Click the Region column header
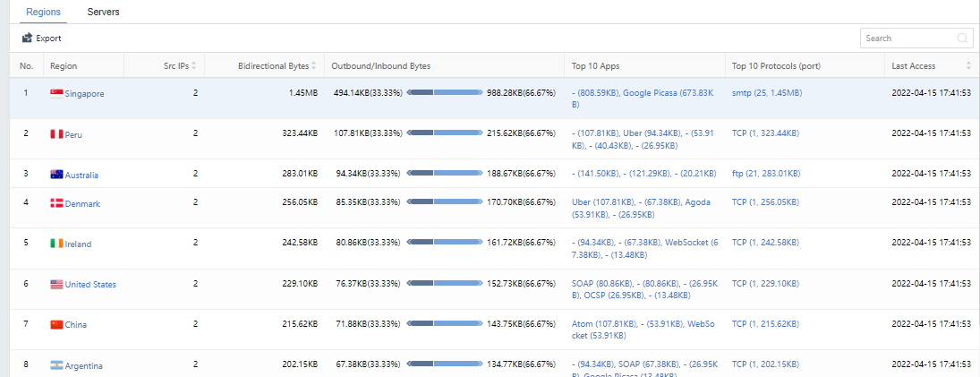The height and width of the screenshot is (377, 980). point(64,65)
